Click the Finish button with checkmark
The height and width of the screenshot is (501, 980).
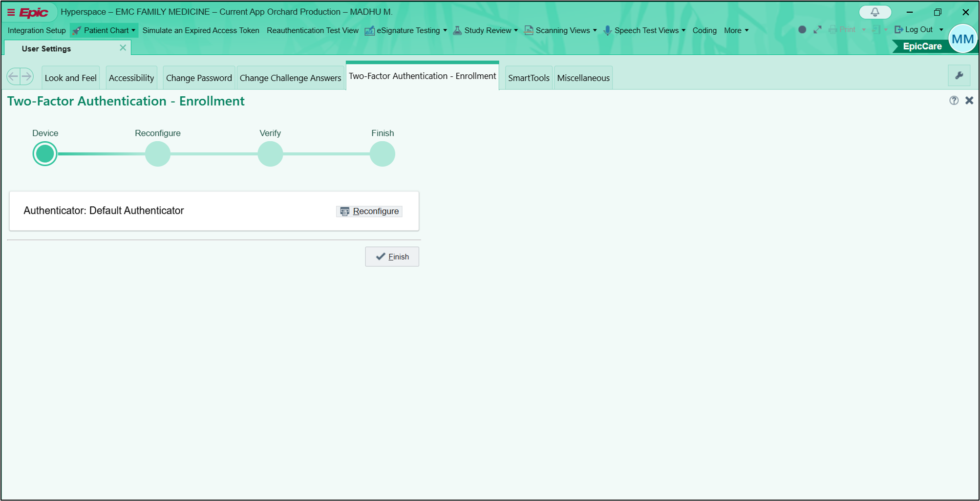(x=392, y=257)
